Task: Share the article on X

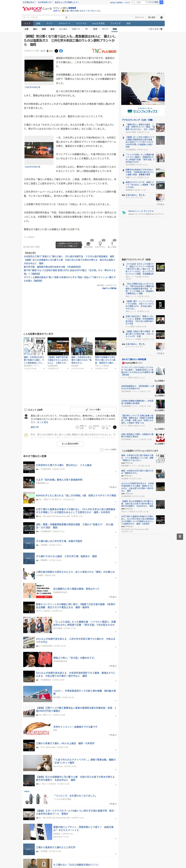Action: (x=57, y=51)
